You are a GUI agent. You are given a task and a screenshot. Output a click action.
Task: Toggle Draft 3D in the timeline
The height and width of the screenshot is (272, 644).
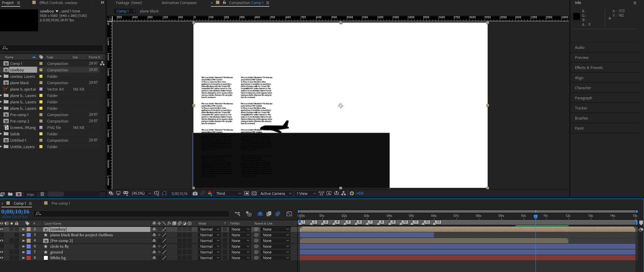click(x=249, y=213)
